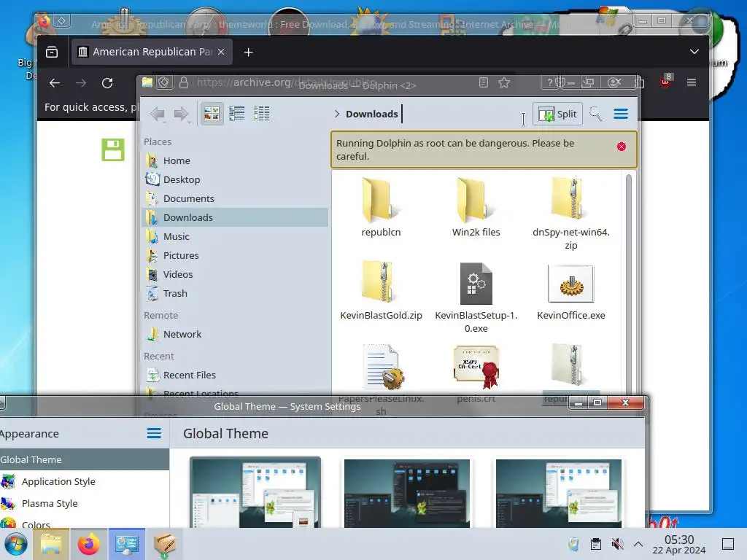Select the republcn folder icon
This screenshot has height=560, width=747.
coord(381,200)
